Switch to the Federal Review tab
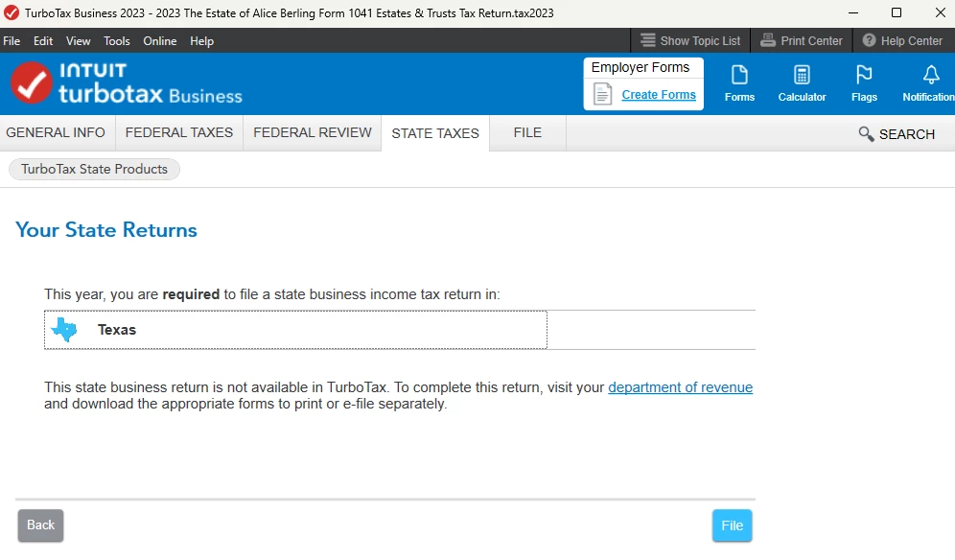Screen dimensions: 955x560 point(313,133)
